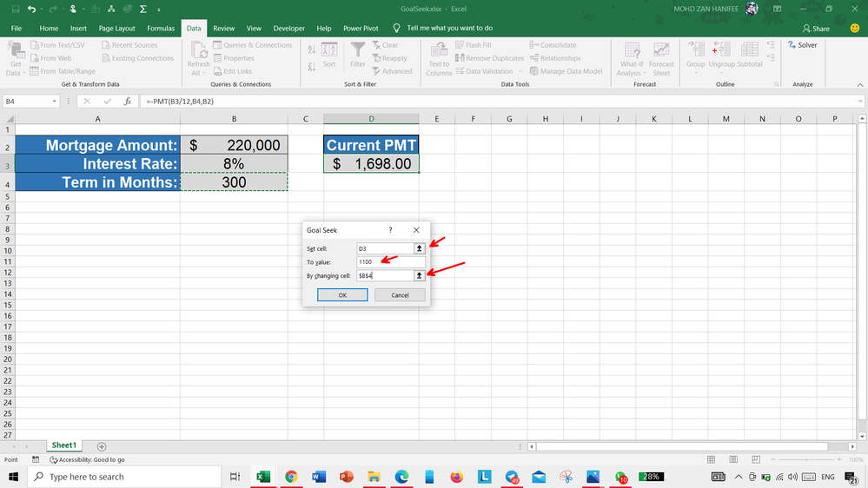Click the Select All corner triangle
The height and width of the screenshot is (488, 868).
(x=9, y=118)
